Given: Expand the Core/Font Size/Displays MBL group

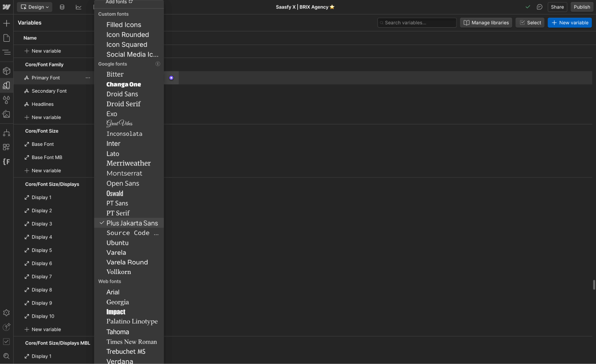Looking at the screenshot, I should [57, 343].
